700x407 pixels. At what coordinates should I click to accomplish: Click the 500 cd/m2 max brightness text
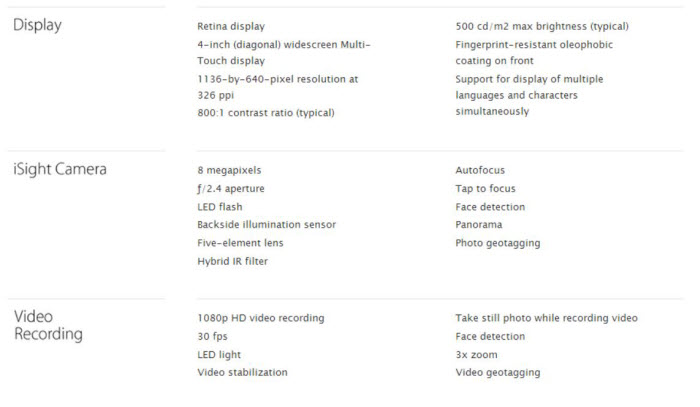pos(542,26)
